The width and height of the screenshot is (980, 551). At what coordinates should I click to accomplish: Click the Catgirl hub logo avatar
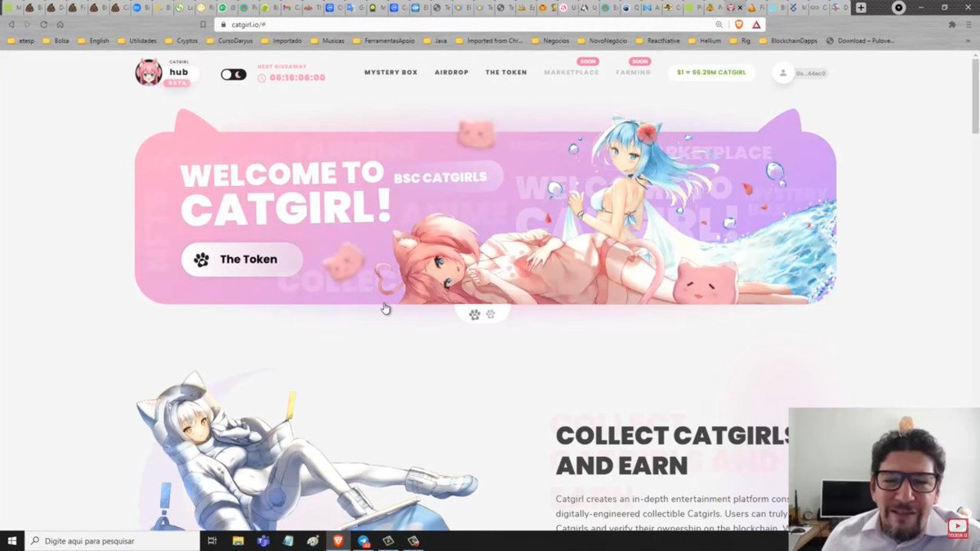[149, 73]
